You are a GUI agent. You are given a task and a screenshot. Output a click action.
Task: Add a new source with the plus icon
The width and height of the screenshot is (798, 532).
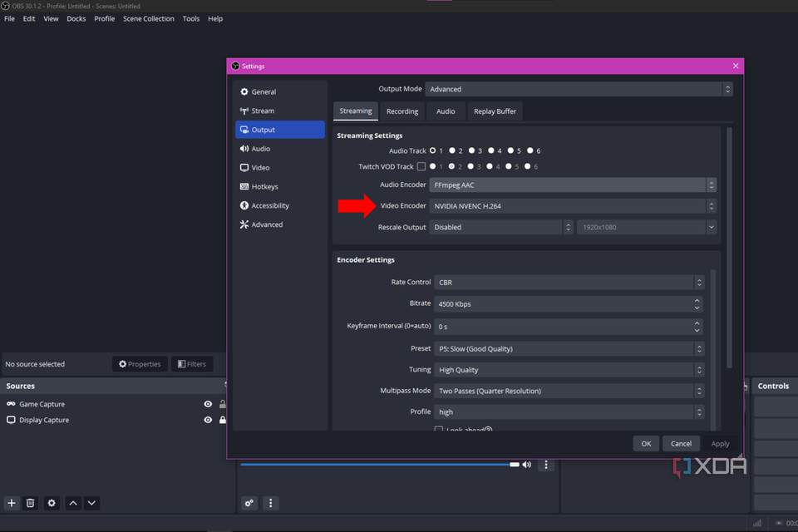click(x=11, y=503)
